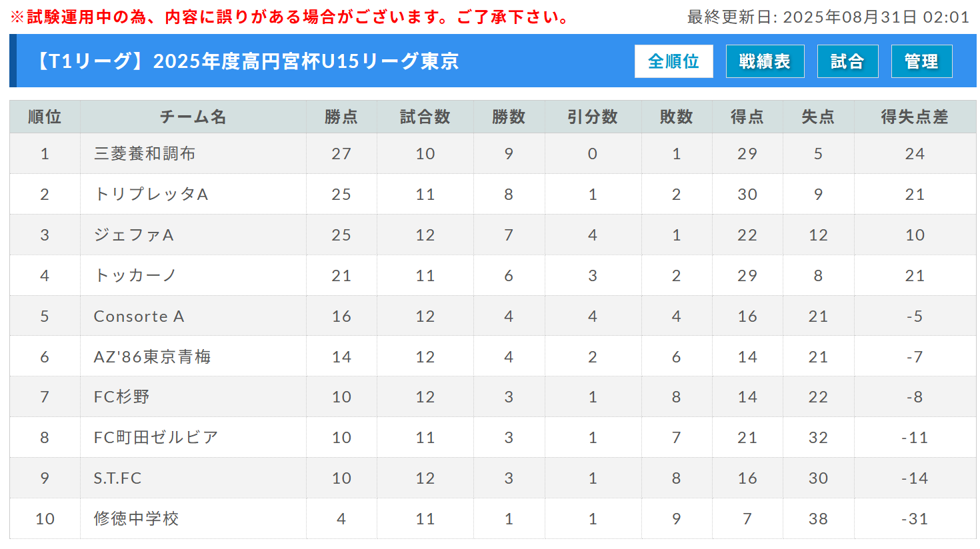The width and height of the screenshot is (980, 549).
Task: Switch to the 戦績表 view
Action: [x=765, y=61]
